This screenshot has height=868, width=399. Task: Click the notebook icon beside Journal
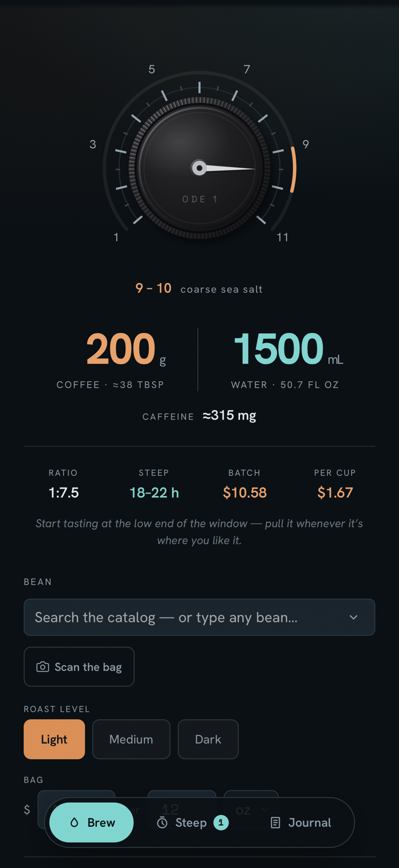pos(275,822)
